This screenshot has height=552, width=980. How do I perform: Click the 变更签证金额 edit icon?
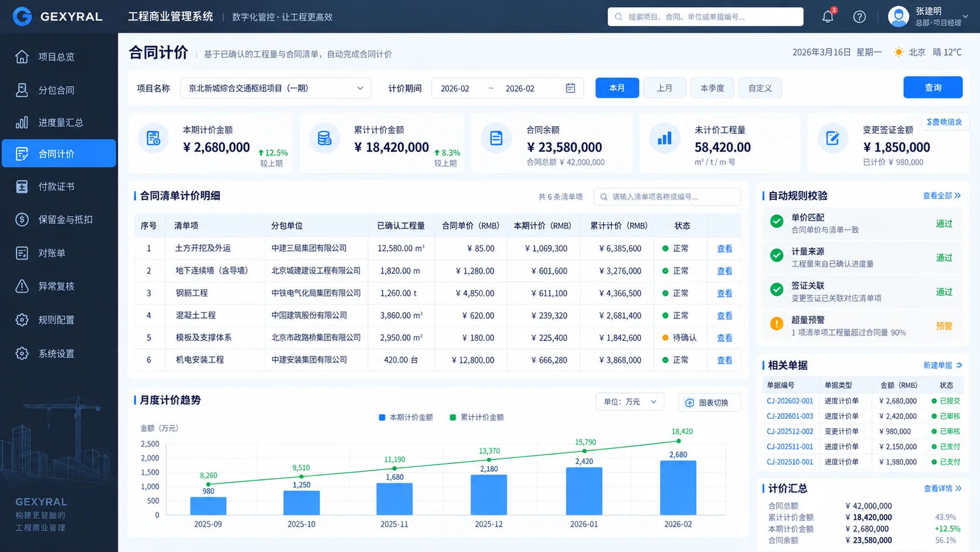[x=833, y=138]
